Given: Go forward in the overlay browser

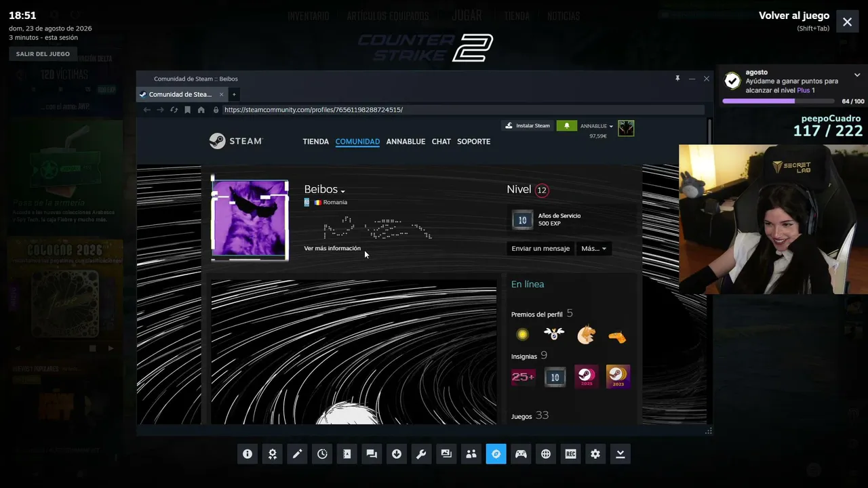Looking at the screenshot, I should click(x=160, y=110).
